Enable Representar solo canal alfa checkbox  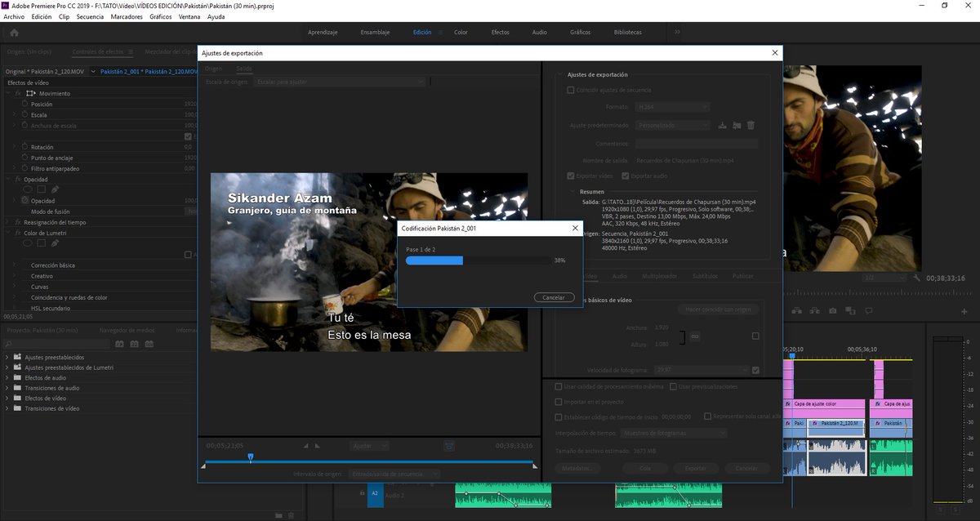tap(708, 416)
